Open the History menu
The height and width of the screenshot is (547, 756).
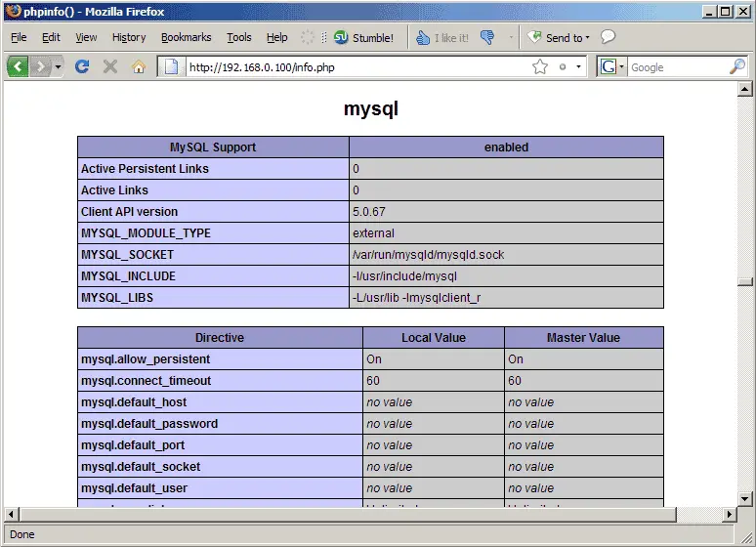click(128, 38)
